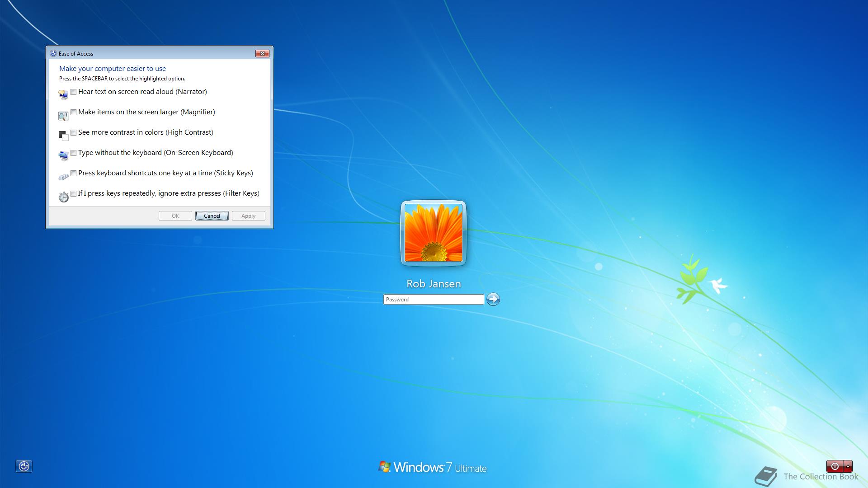Click the On-Screen Keyboard icon
The image size is (868, 488).
pos(63,156)
